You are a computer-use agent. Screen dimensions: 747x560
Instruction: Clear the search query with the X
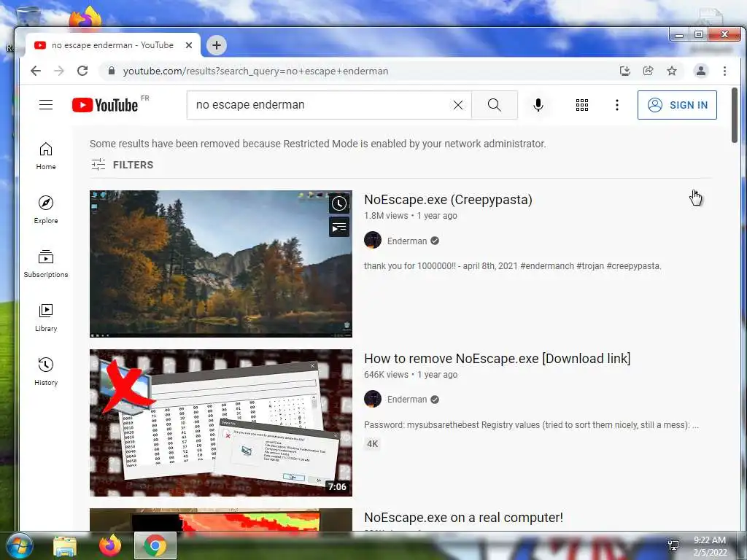click(458, 105)
